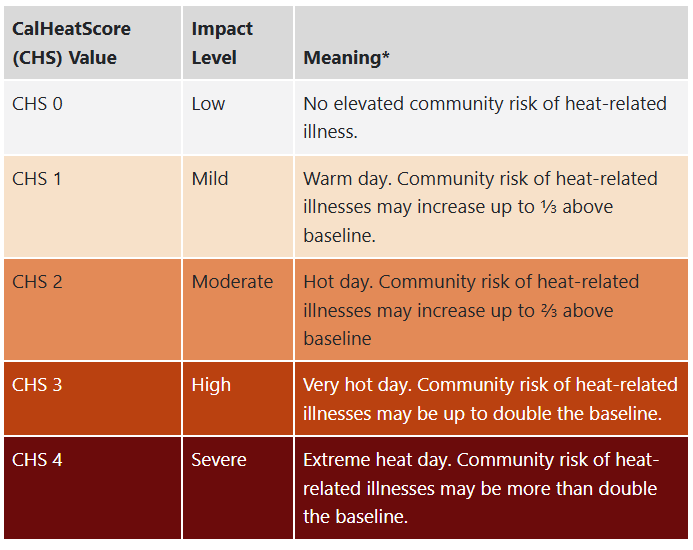Image resolution: width=693 pixels, height=550 pixels.
Task: Click the ⅓ fraction in the Mild row
Action: [551, 207]
